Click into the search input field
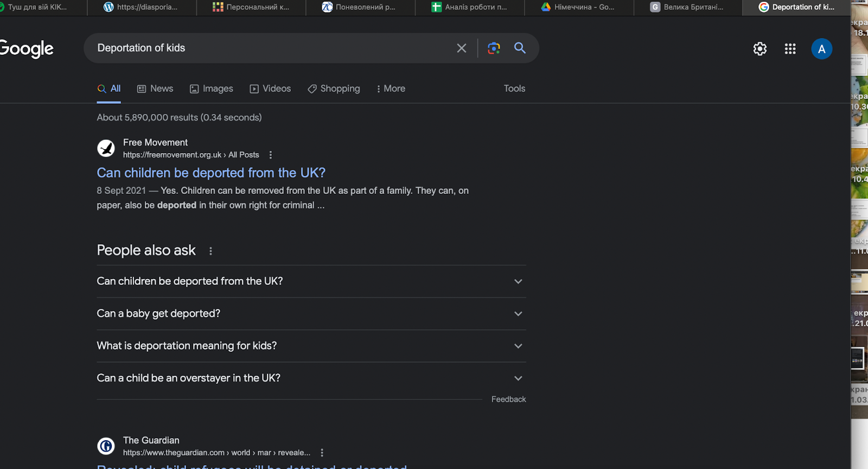 pos(271,48)
